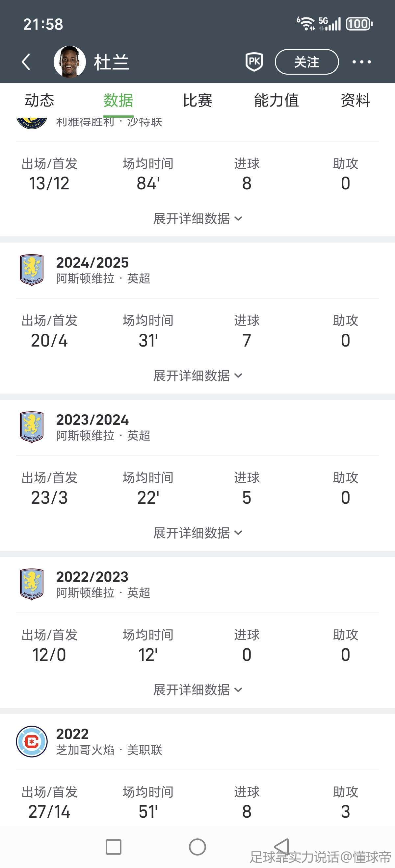Expand detailed data for 利雅得胜利 season
The image size is (395, 868).
[197, 219]
